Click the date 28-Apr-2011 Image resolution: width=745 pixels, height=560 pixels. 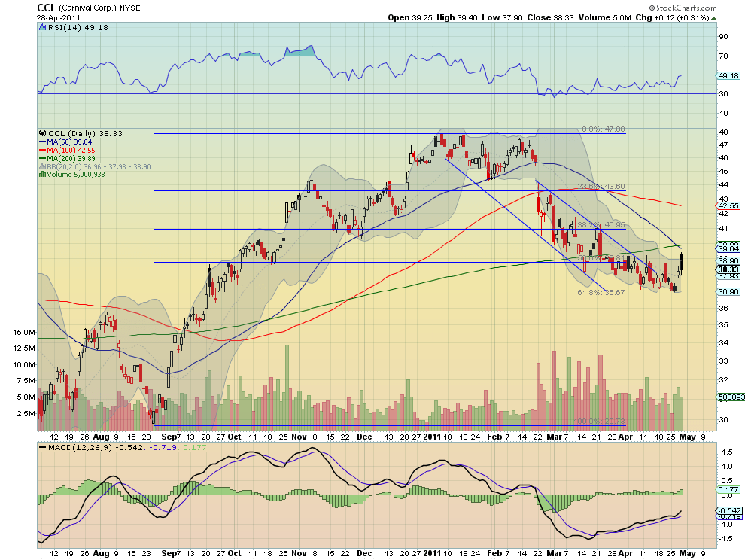click(59, 18)
